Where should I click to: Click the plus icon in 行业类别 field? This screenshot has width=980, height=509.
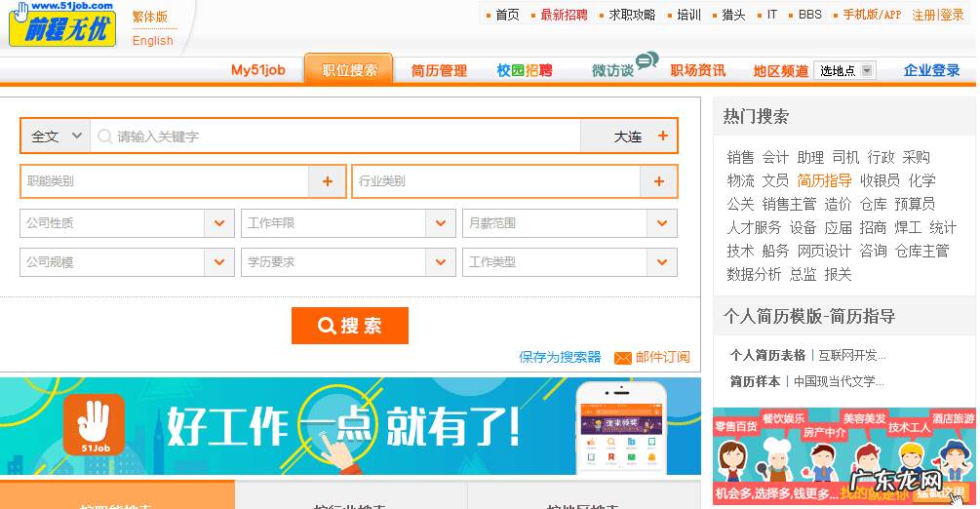(658, 181)
